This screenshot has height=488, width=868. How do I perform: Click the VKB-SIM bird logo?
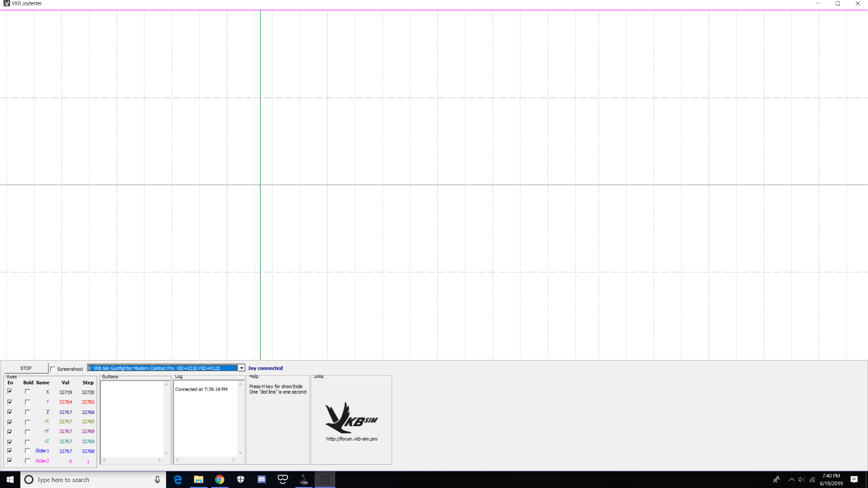(351, 418)
